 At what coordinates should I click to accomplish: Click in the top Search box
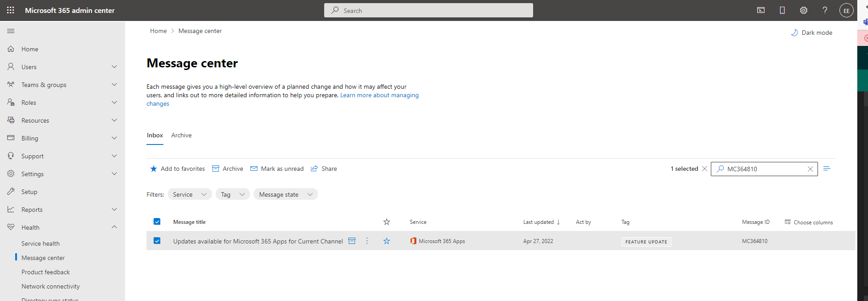[x=429, y=10]
